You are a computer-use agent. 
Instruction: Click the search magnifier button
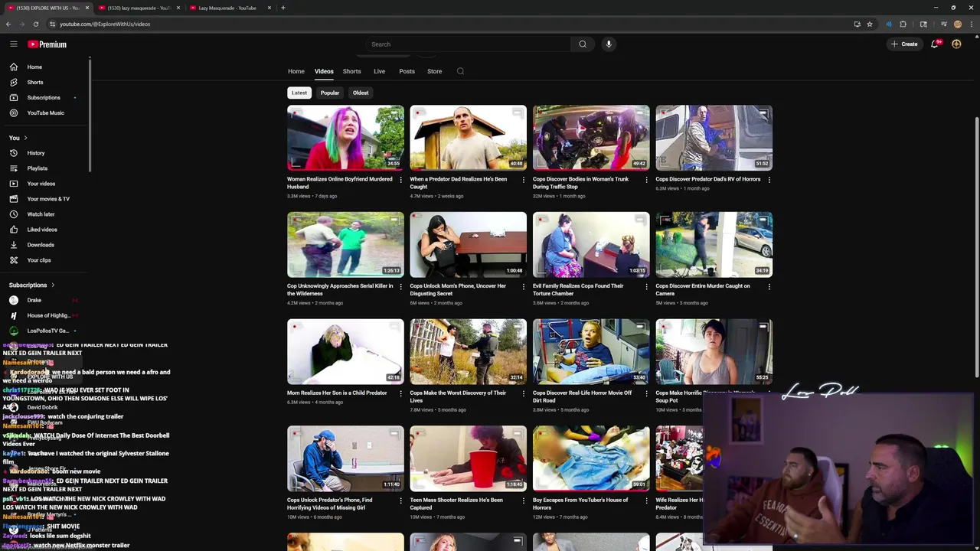583,44
